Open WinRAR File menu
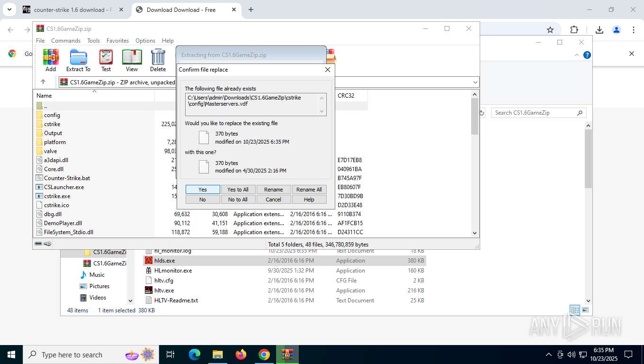The height and width of the screenshot is (364, 644). [x=40, y=41]
